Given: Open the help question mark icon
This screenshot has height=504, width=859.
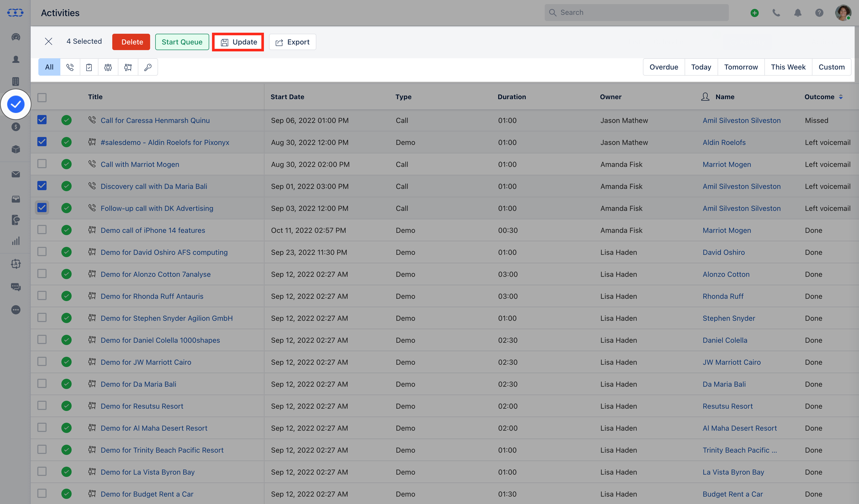Looking at the screenshot, I should (819, 13).
